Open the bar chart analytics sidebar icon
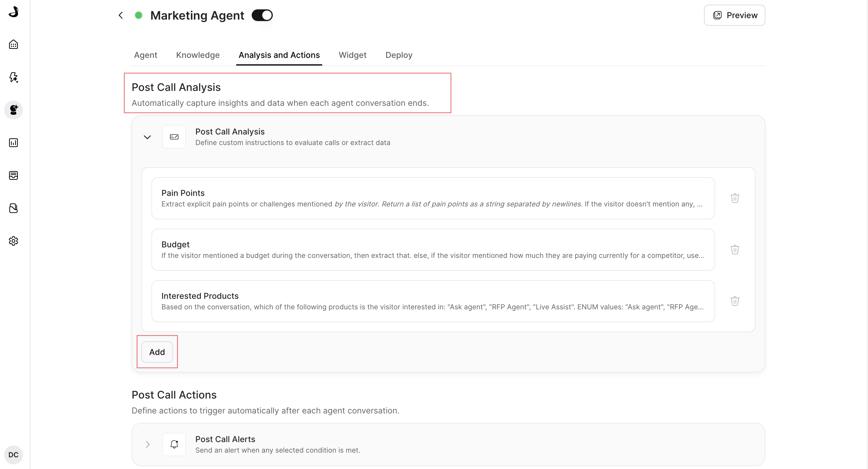Image resolution: width=868 pixels, height=469 pixels. (x=13, y=143)
